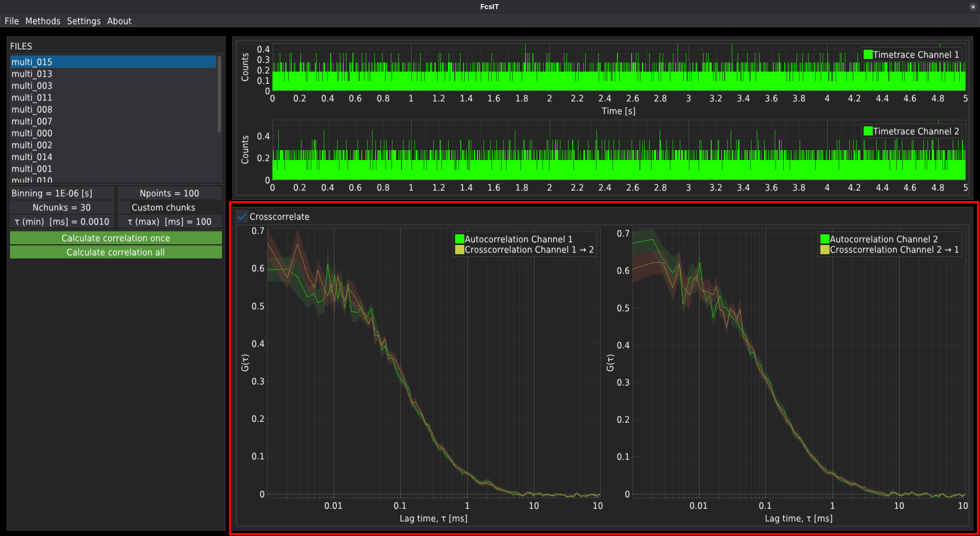980x536 pixels.
Task: Click the Crosscorrelation Channel 1 → 2 legend swatch
Action: click(x=459, y=250)
